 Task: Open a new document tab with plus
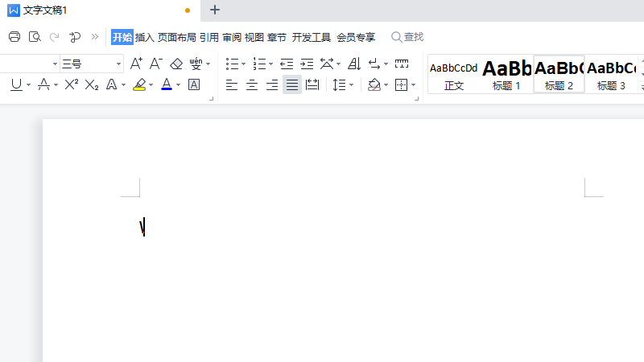point(214,10)
